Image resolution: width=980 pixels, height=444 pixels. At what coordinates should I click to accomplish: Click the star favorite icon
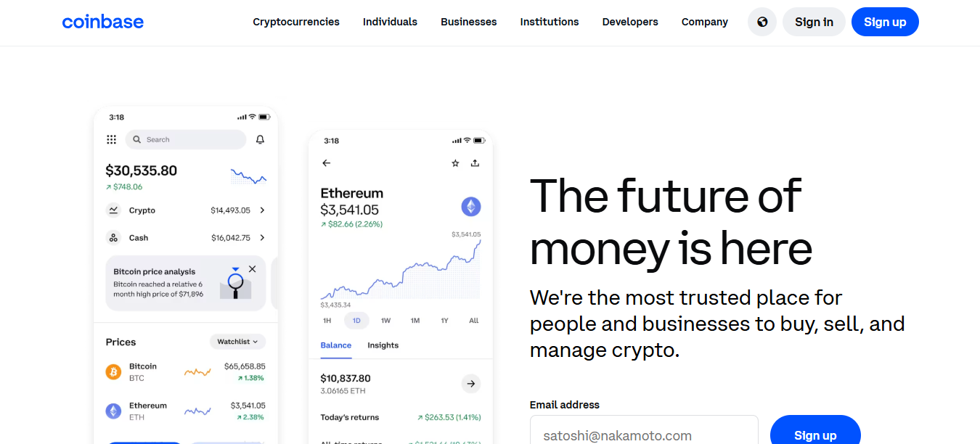(455, 163)
